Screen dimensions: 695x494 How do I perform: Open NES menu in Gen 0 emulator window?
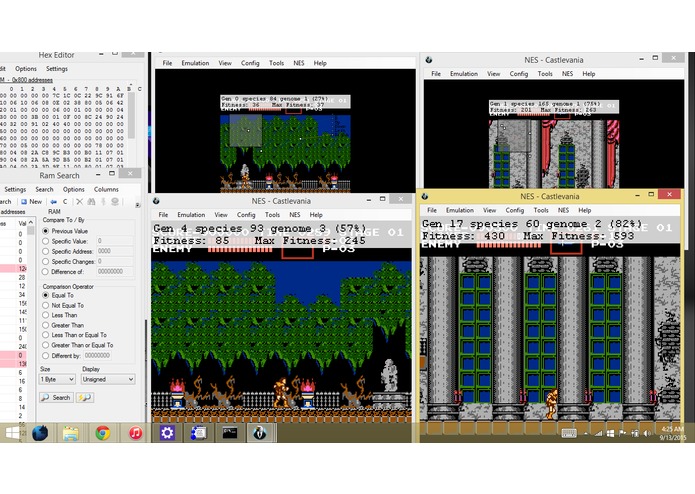[x=299, y=63]
